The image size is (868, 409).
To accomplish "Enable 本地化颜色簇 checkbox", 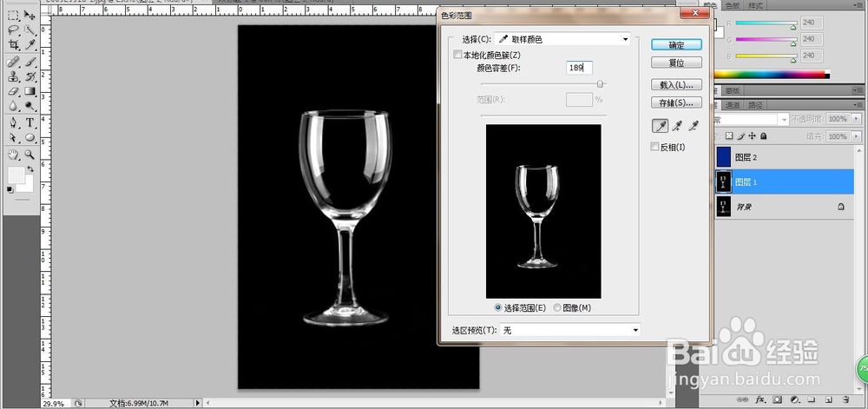I will [457, 54].
